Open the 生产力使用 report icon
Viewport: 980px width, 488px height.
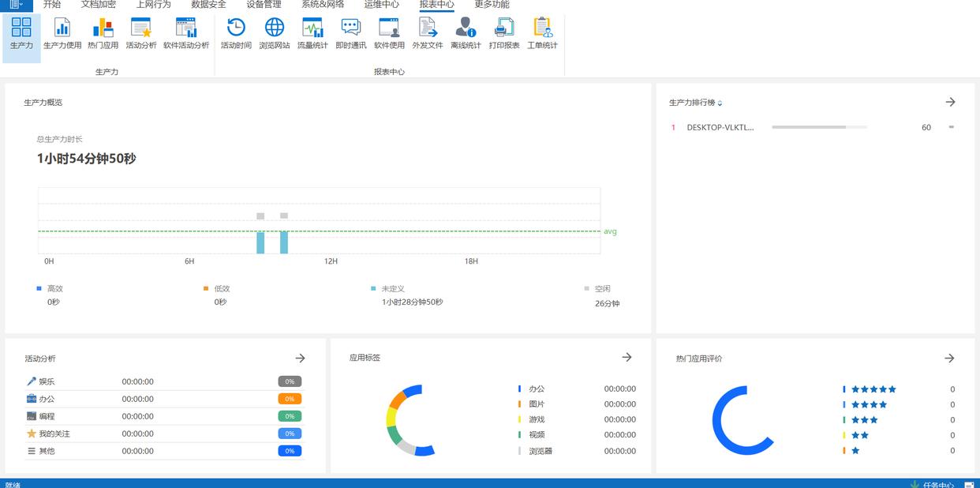(62, 33)
